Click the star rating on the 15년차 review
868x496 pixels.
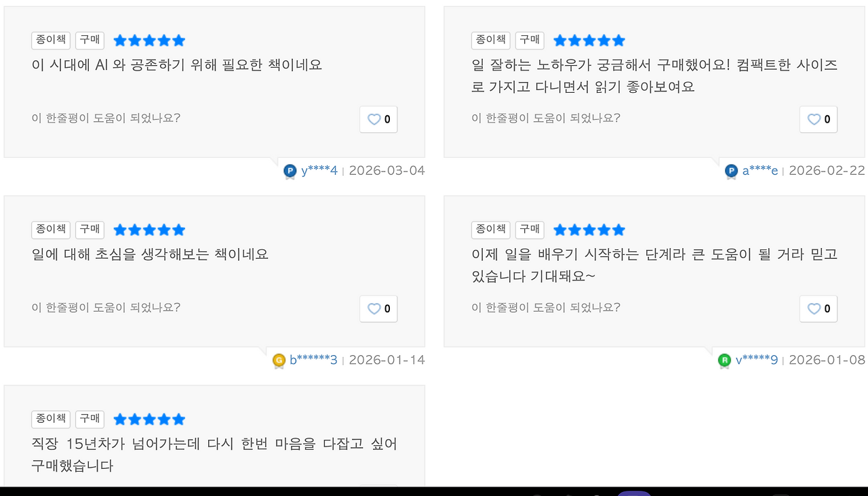click(x=149, y=419)
